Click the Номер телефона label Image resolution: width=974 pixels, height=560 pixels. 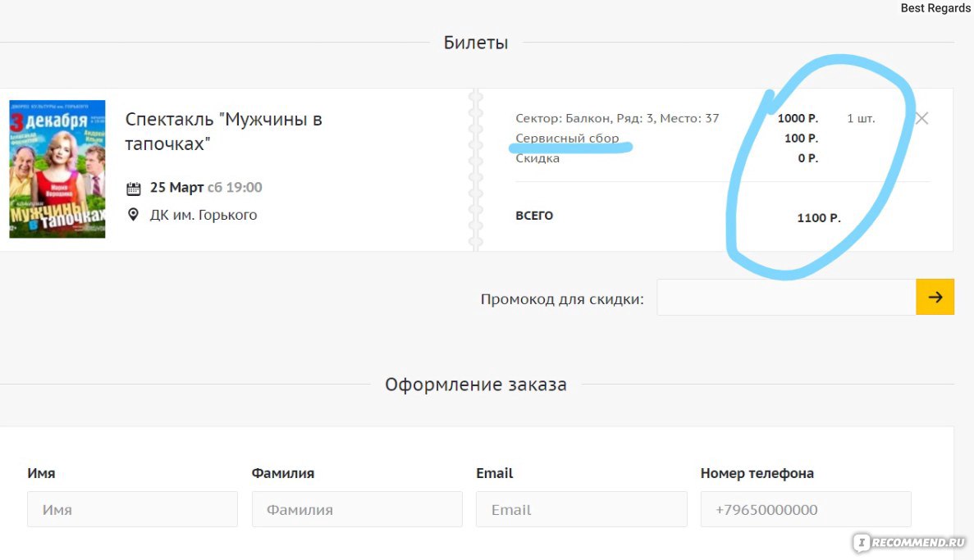pyautogui.click(x=757, y=473)
